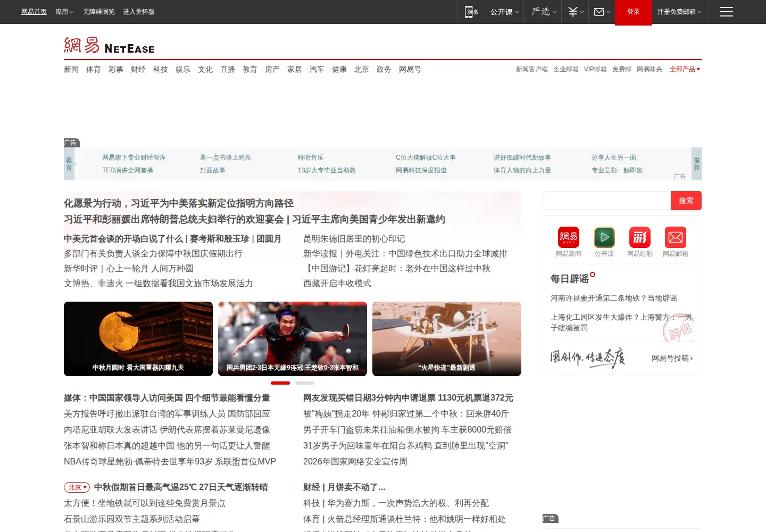Open the 网易新闻 app icon
Viewport: 766px width, 532px height.
pos(568,237)
